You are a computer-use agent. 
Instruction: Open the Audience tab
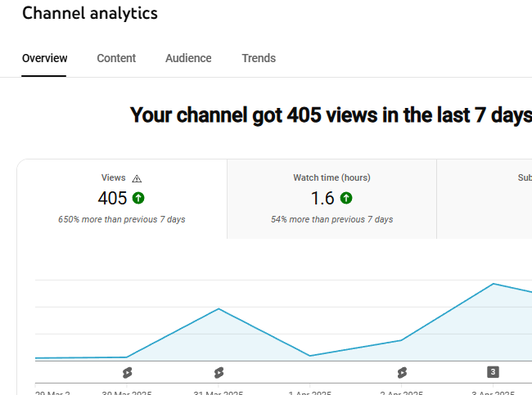[188, 58]
